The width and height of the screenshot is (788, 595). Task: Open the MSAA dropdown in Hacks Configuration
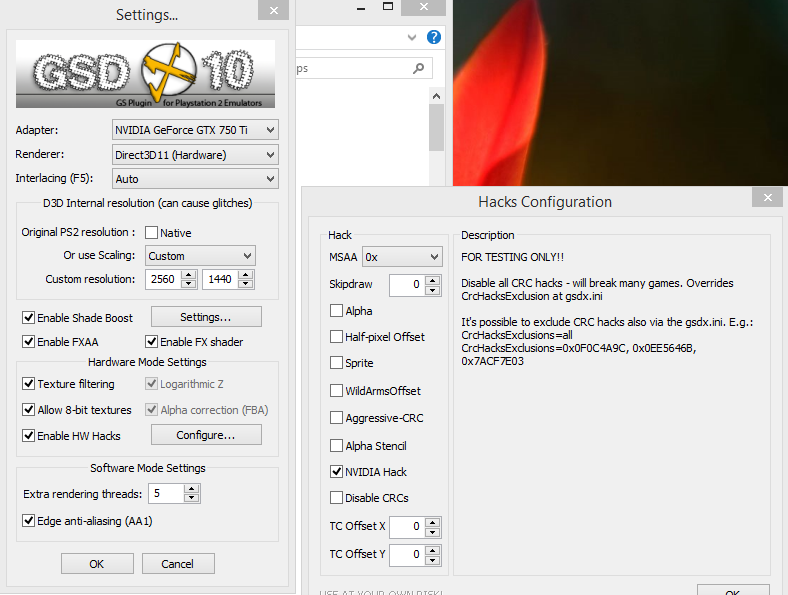click(x=402, y=257)
